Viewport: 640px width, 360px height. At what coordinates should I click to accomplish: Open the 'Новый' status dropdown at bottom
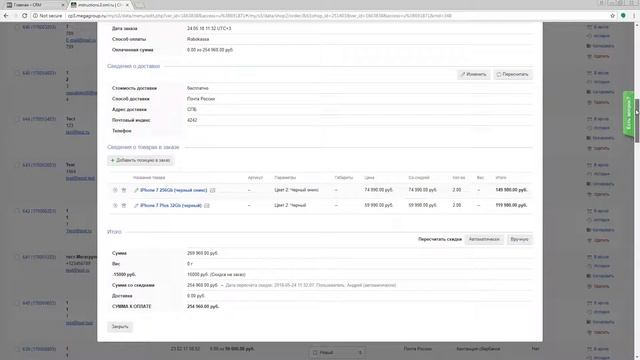coord(337,353)
